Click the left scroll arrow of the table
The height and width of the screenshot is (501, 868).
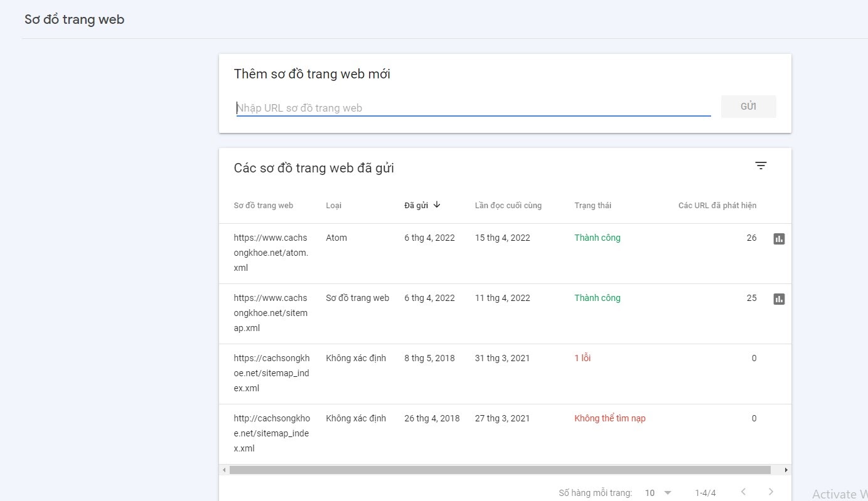point(224,469)
